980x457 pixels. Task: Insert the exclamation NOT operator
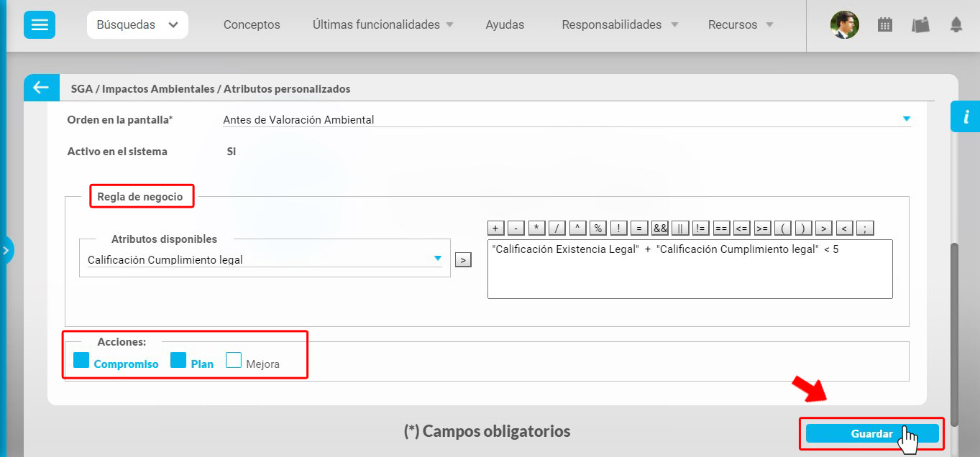619,228
